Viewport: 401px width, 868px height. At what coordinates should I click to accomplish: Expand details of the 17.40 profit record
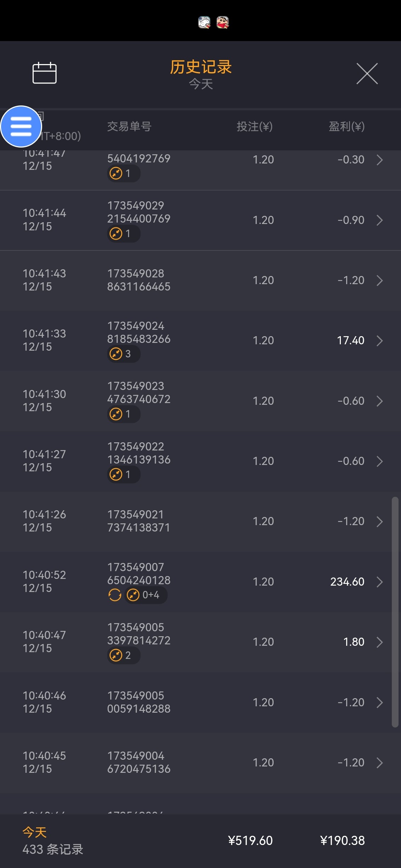(x=380, y=341)
